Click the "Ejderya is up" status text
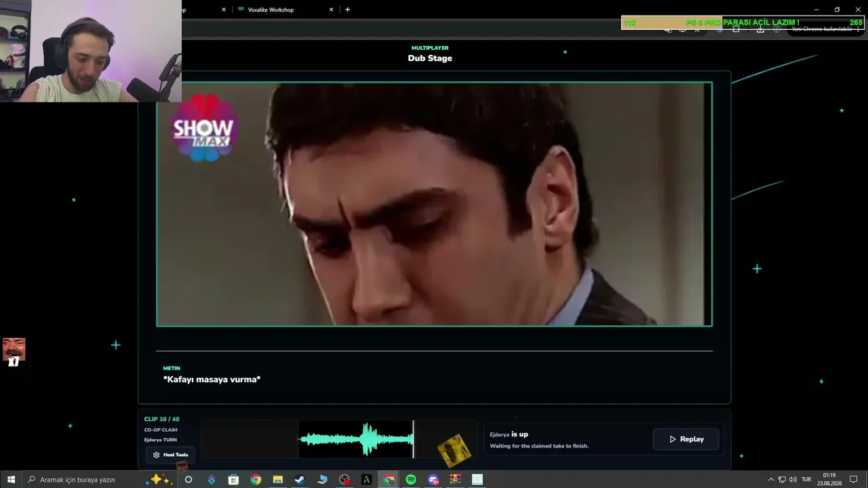868x488 pixels. (509, 434)
